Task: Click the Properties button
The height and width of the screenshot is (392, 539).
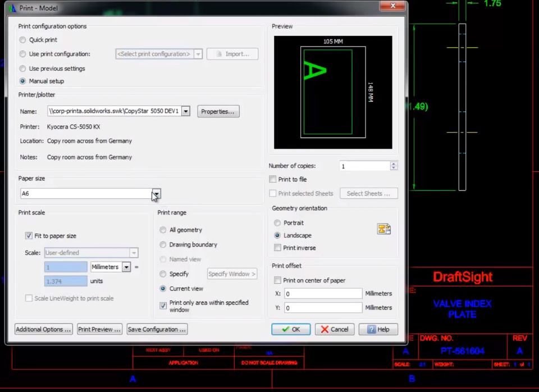Action: point(218,111)
